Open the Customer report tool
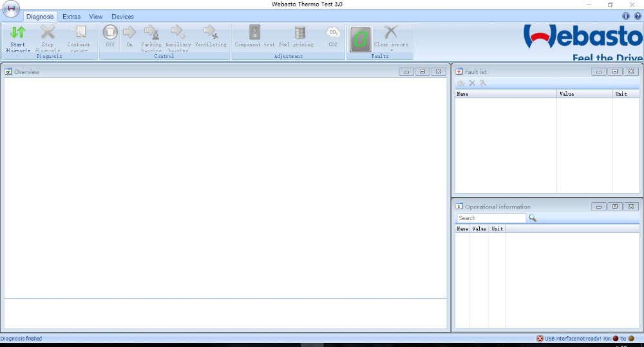Screen dimensions: 644x347 pos(79,32)
